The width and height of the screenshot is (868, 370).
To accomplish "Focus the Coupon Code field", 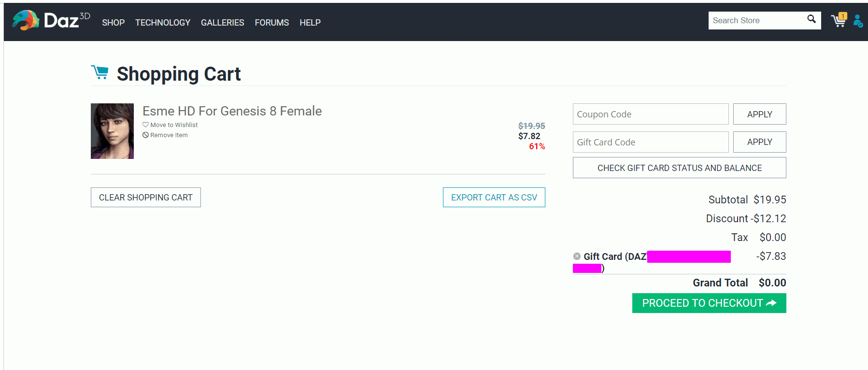I will [650, 114].
